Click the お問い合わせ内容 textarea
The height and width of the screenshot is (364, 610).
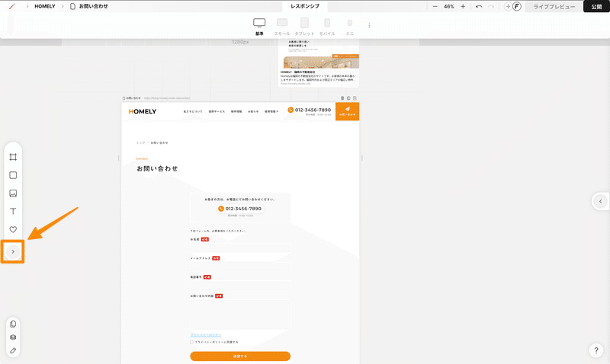pyautogui.click(x=240, y=315)
